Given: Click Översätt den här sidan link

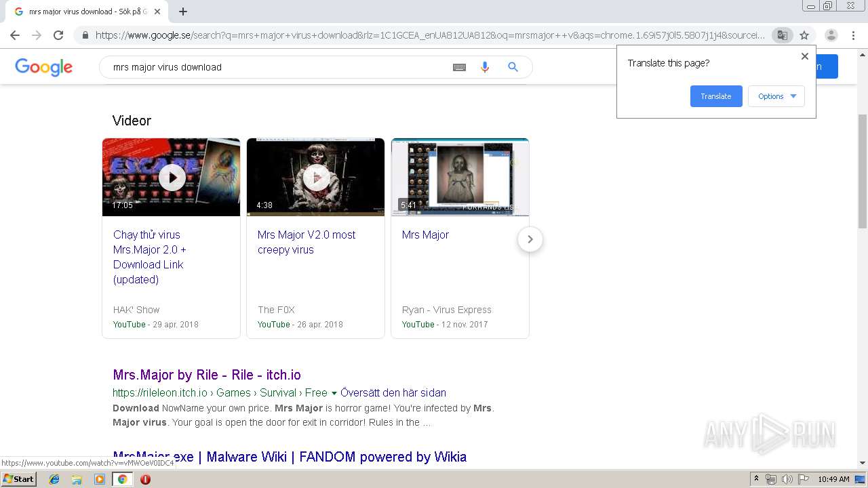Looking at the screenshot, I should (393, 392).
